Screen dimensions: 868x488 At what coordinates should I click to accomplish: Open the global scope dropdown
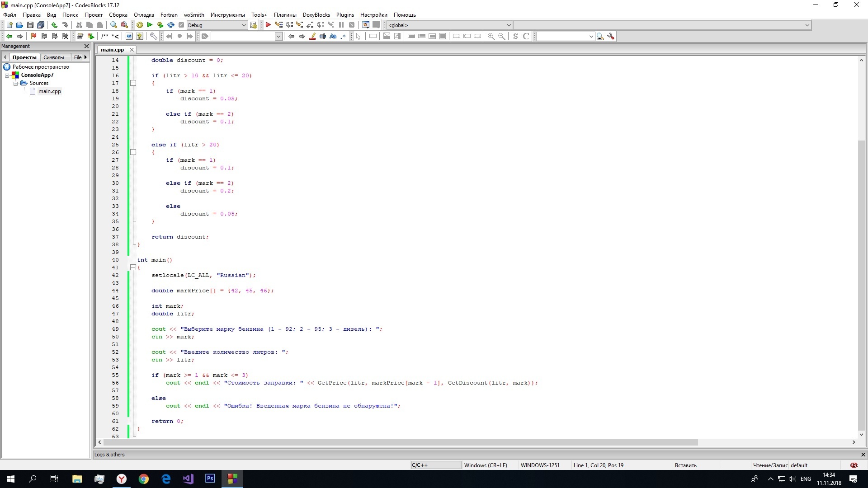[x=509, y=25]
